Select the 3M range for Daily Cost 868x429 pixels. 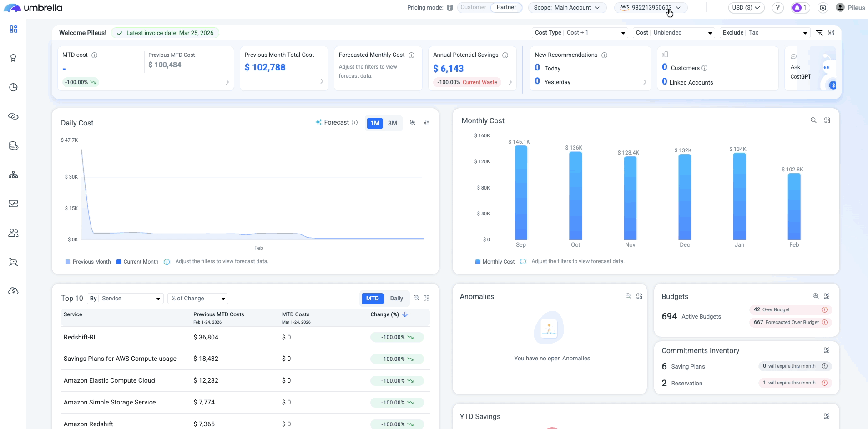392,123
